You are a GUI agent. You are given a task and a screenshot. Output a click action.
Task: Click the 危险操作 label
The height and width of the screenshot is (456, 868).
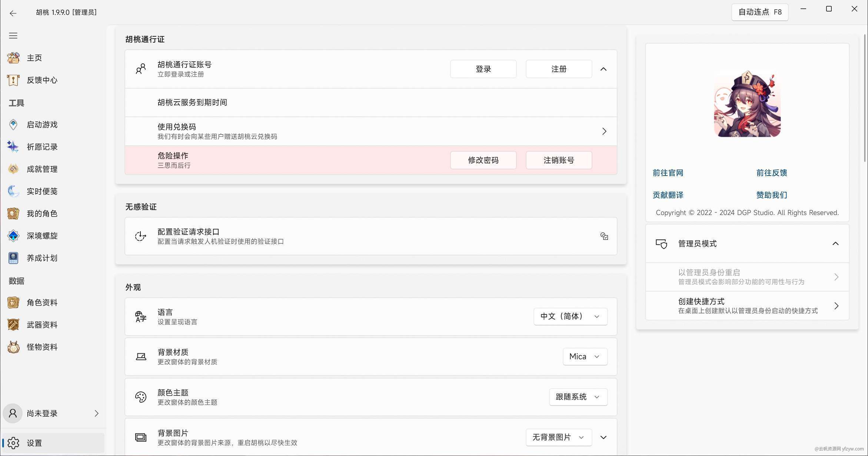(173, 156)
